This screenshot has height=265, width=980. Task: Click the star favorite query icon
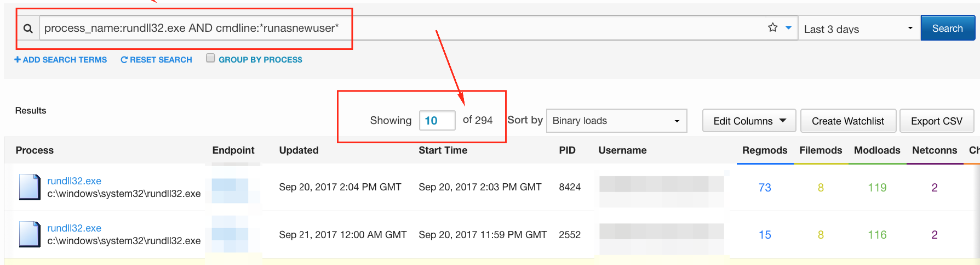772,27
